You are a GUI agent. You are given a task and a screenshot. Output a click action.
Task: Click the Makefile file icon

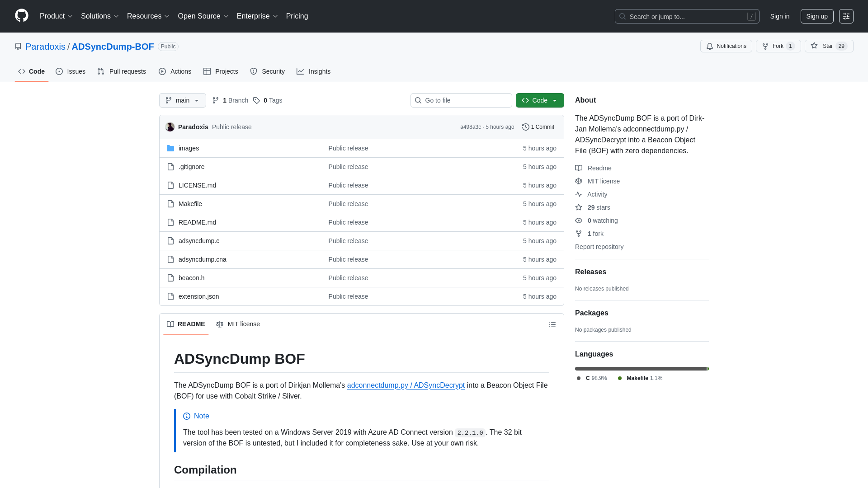coord(170,204)
